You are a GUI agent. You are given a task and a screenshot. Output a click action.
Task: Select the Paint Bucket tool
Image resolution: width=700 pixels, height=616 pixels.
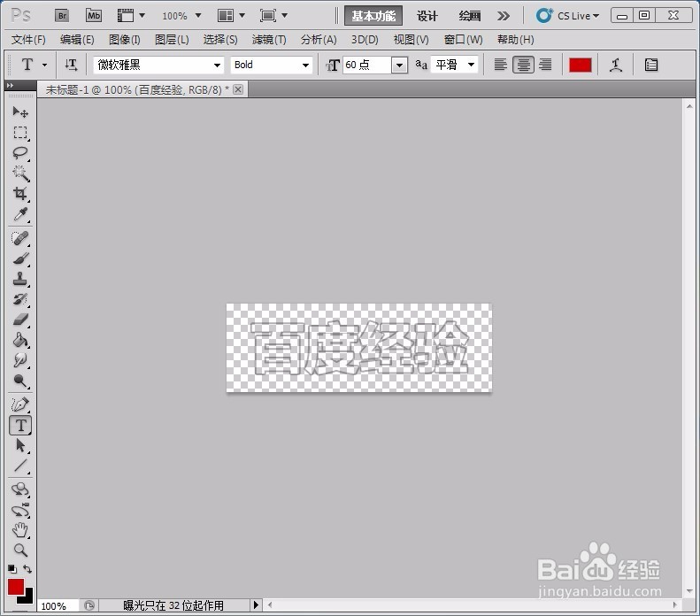(x=20, y=340)
